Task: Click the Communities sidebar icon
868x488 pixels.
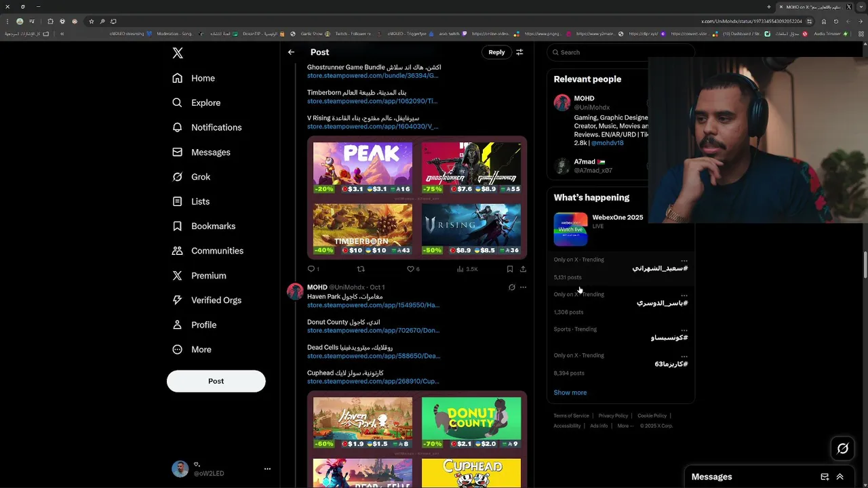Action: [x=177, y=251]
